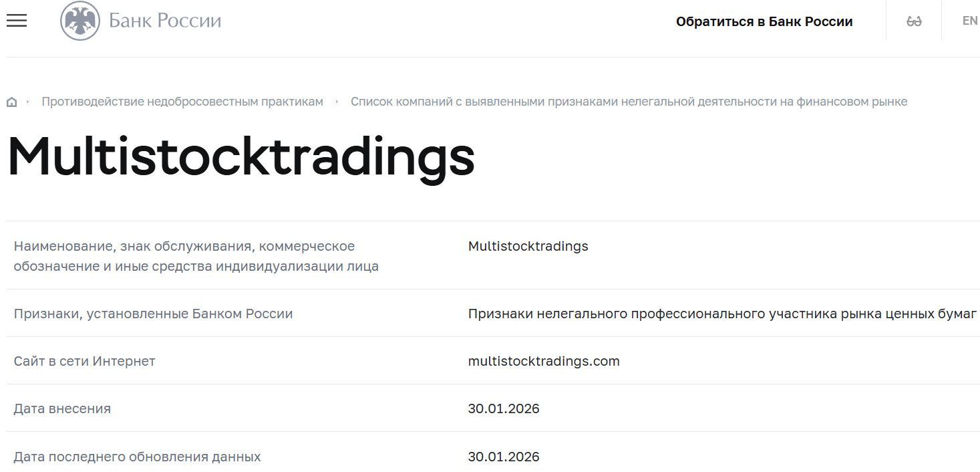
Task: Click the 'Multistocktradings' value in the first table row
Action: 527,246
